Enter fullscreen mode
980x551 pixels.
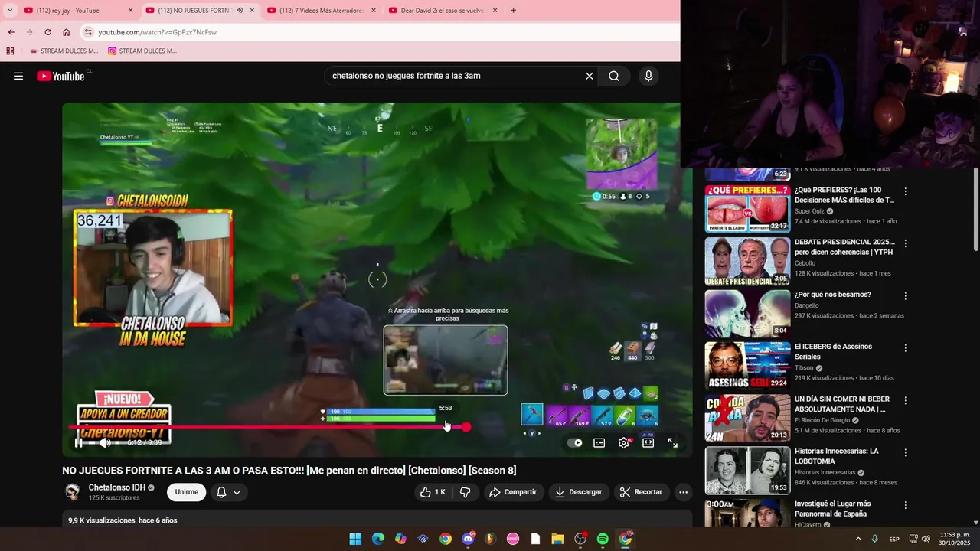673,442
